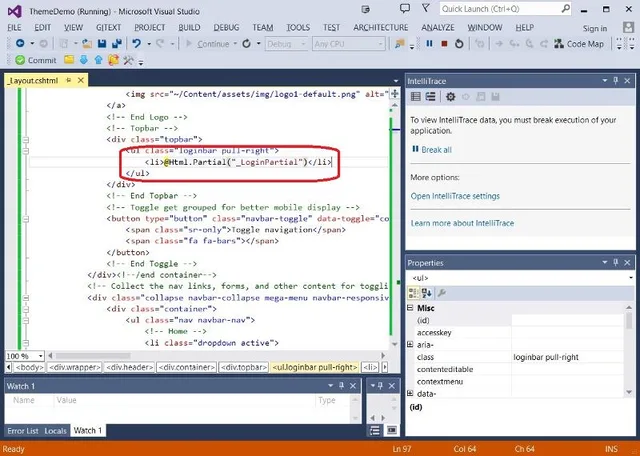Collapse the Misc category in Properties
Screen dimensions: 640x456
click(410, 308)
